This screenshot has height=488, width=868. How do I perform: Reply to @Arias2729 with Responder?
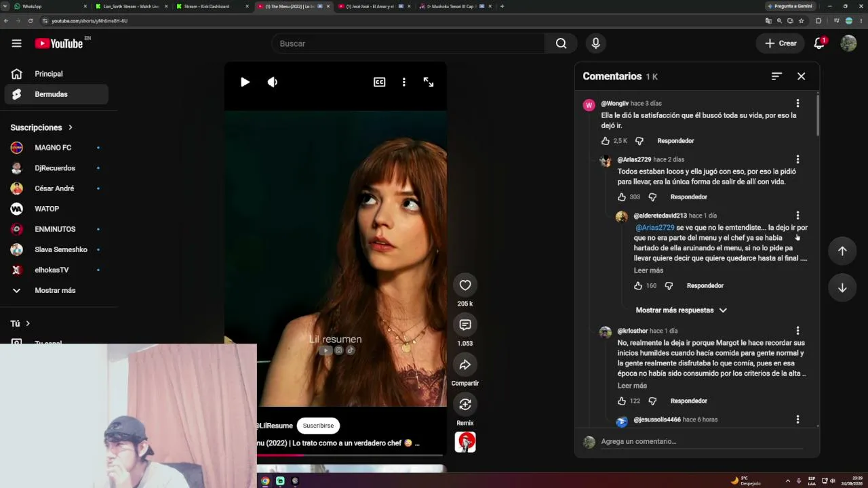pyautogui.click(x=688, y=197)
